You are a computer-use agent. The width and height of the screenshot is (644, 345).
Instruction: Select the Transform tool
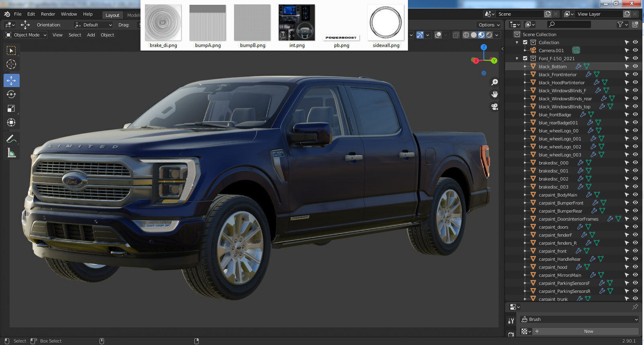coord(11,122)
